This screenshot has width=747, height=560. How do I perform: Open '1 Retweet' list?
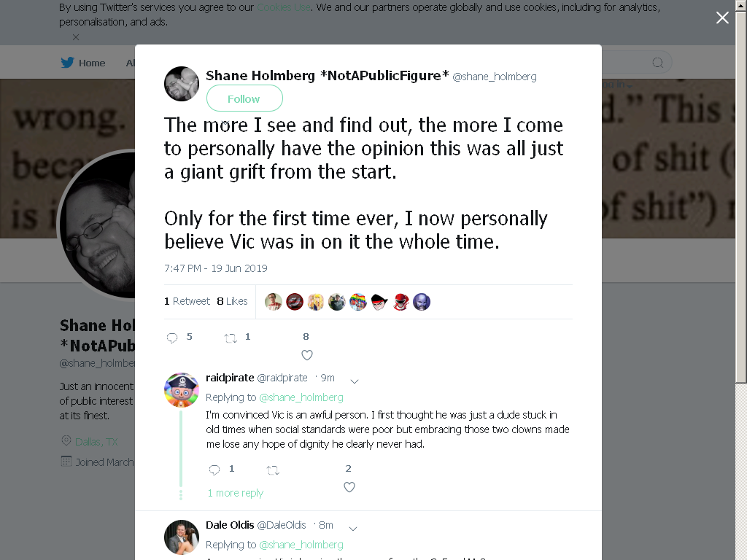tap(187, 301)
